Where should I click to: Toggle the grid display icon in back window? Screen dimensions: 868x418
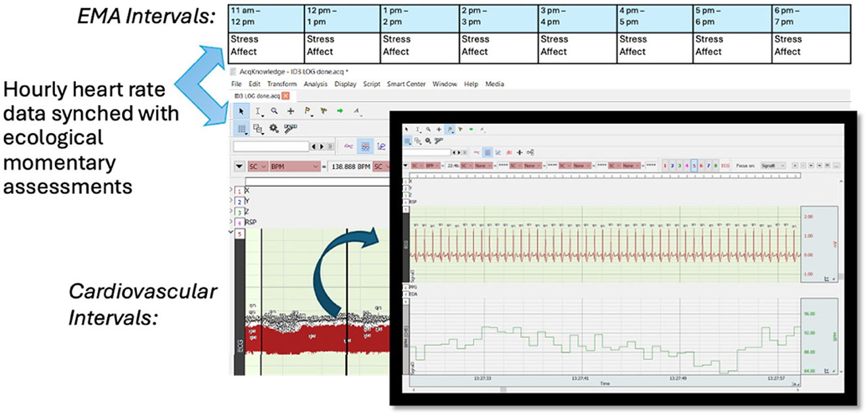tap(242, 129)
